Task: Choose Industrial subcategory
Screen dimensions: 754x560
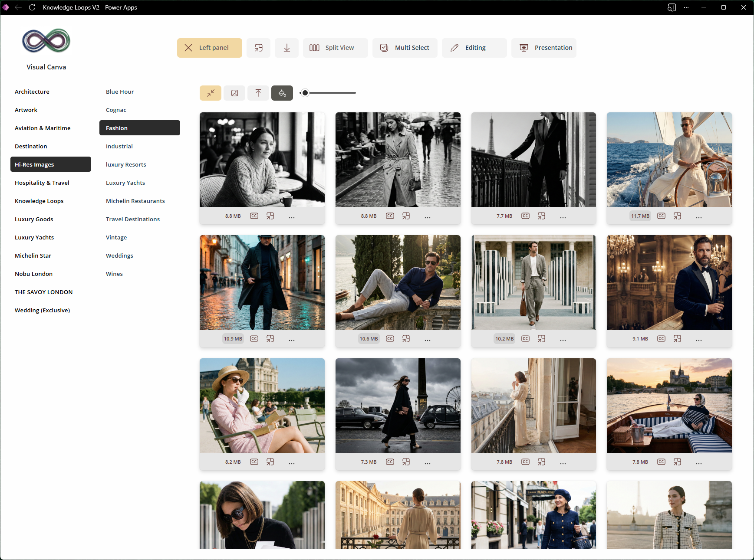Action: (119, 146)
